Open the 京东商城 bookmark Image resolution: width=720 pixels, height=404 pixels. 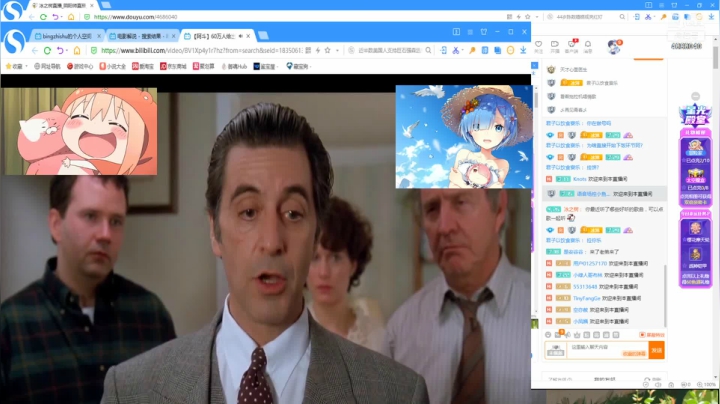(173, 67)
